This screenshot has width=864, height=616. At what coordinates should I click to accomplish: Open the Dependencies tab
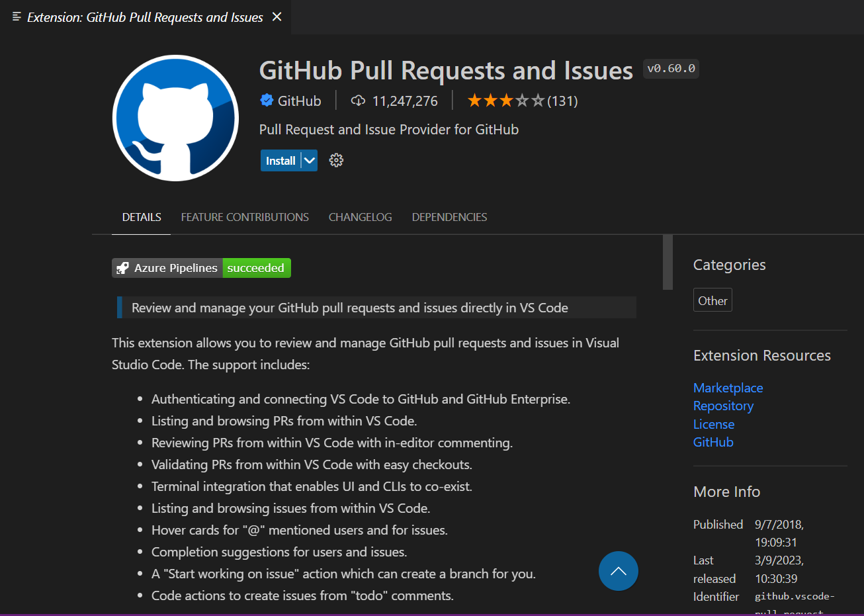449,217
